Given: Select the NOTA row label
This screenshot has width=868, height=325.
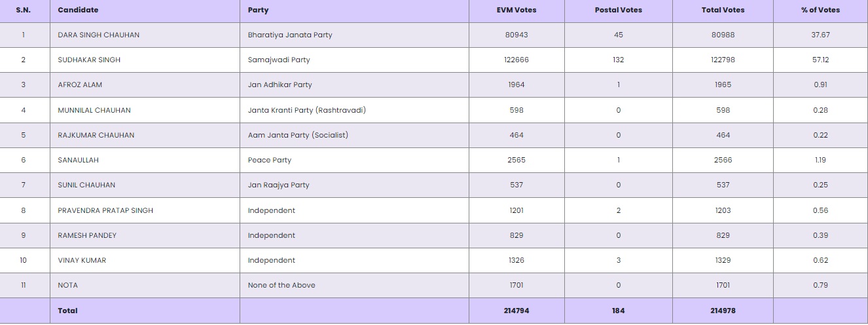Looking at the screenshot, I should (68, 285).
